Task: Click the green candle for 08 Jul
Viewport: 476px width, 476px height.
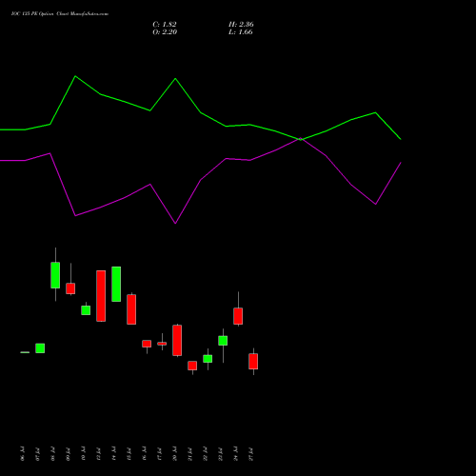Action: (x=55, y=275)
